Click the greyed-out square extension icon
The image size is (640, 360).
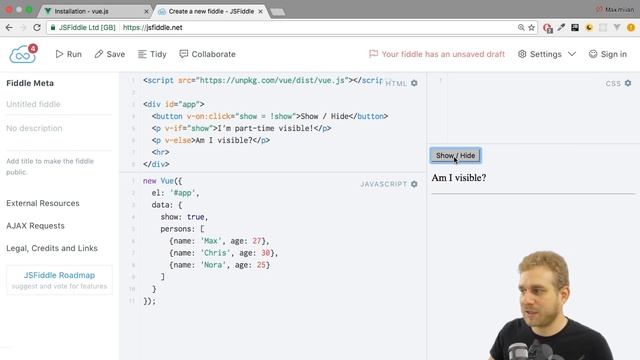click(x=603, y=27)
